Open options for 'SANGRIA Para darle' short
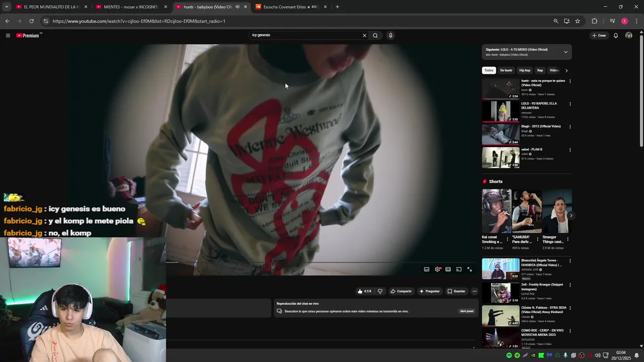Viewport: 644px width, 362px height. 537,239
